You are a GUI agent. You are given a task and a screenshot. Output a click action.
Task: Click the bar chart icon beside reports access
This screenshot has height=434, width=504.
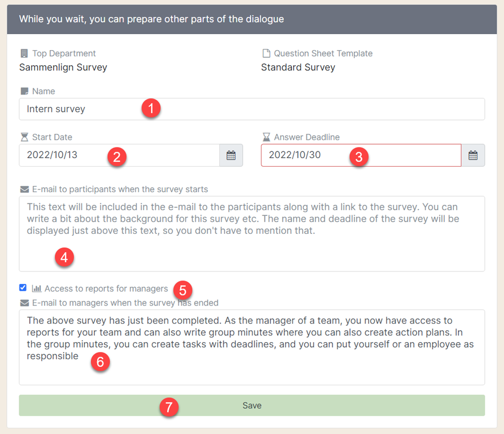click(37, 288)
